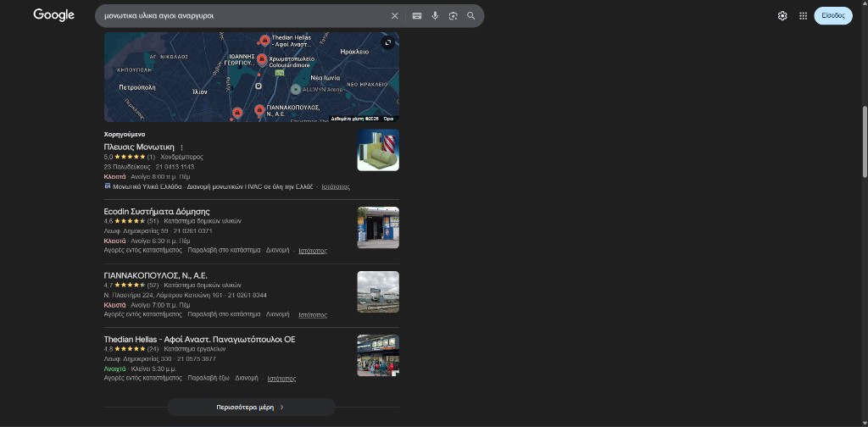This screenshot has width=868, height=427.
Task: Click the Όροι link on the map
Action: (x=388, y=119)
